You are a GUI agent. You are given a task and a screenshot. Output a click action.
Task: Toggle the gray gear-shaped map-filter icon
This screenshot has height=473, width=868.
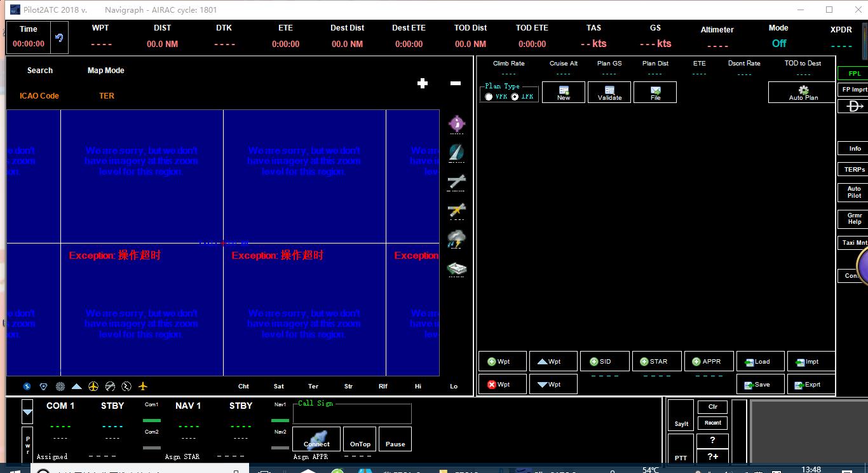60,386
